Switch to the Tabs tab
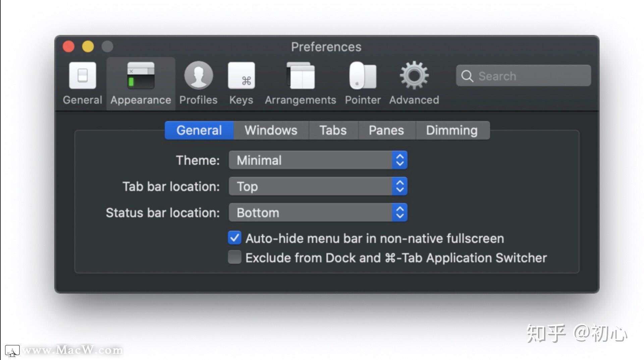Screen dimensions: 644x360 coord(333,130)
